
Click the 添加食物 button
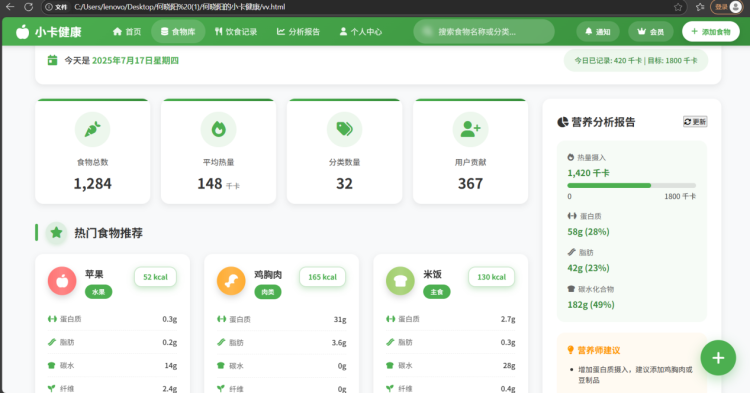(711, 32)
